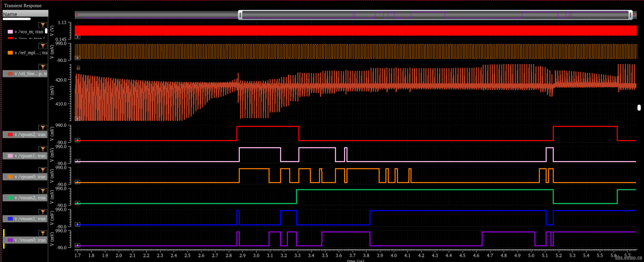Expand the play arrow on the ref_mpl strip
Image resolution: width=644 pixels, height=262 pixels.
click(77, 58)
